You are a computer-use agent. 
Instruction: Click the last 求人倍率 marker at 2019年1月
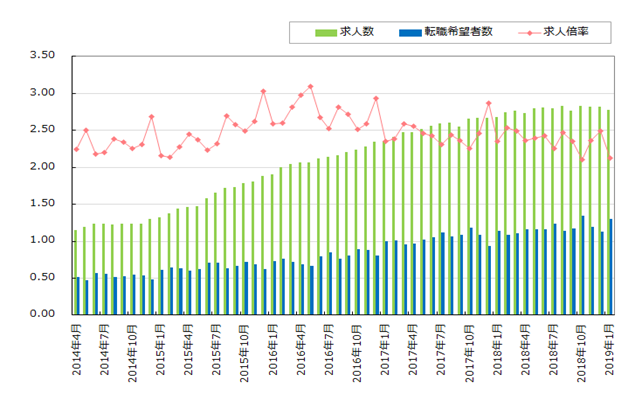coord(610,158)
